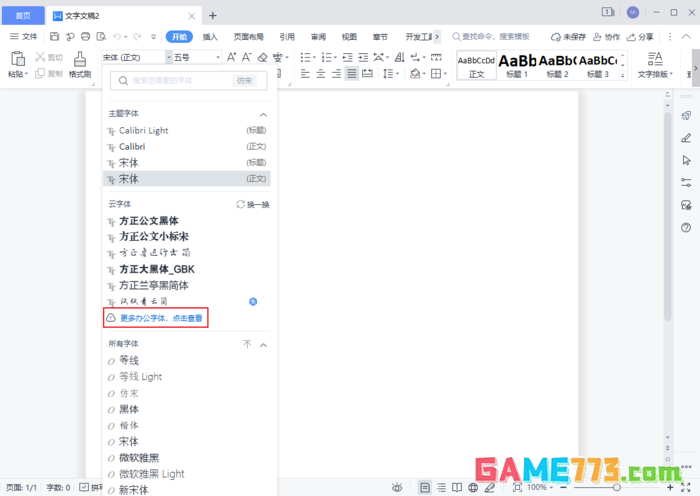Collapse the 主题字体 section
The width and height of the screenshot is (700, 496).
point(263,115)
